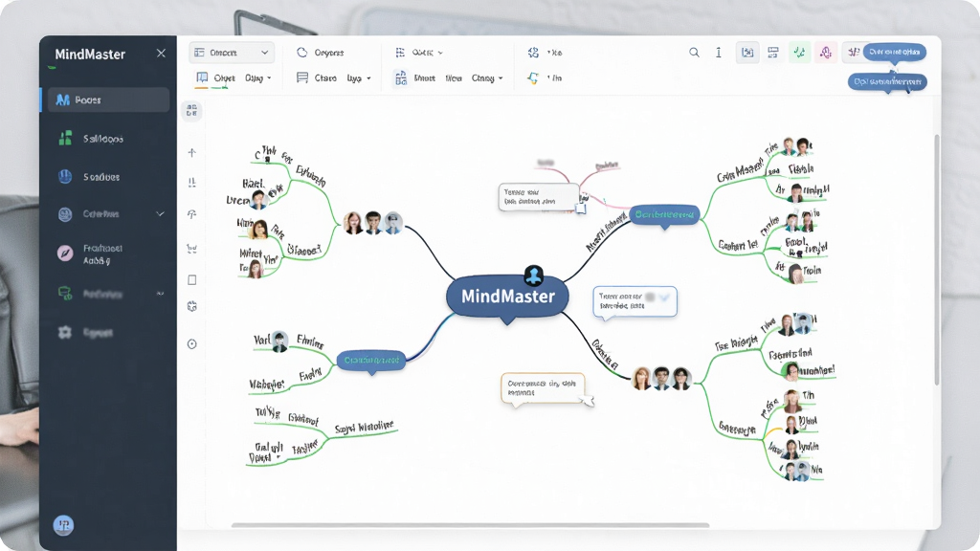Open the dropdown before the highlighted grid icon

click(360, 78)
